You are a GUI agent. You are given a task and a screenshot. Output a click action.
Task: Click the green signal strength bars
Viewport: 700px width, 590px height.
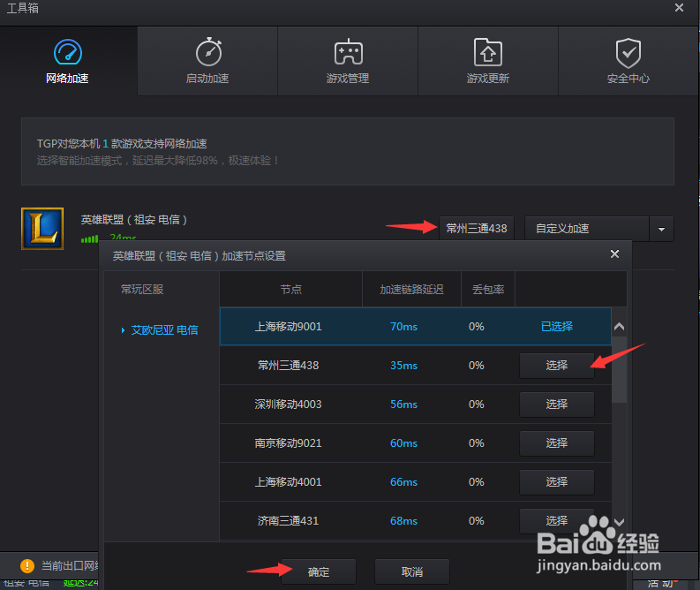(x=89, y=239)
